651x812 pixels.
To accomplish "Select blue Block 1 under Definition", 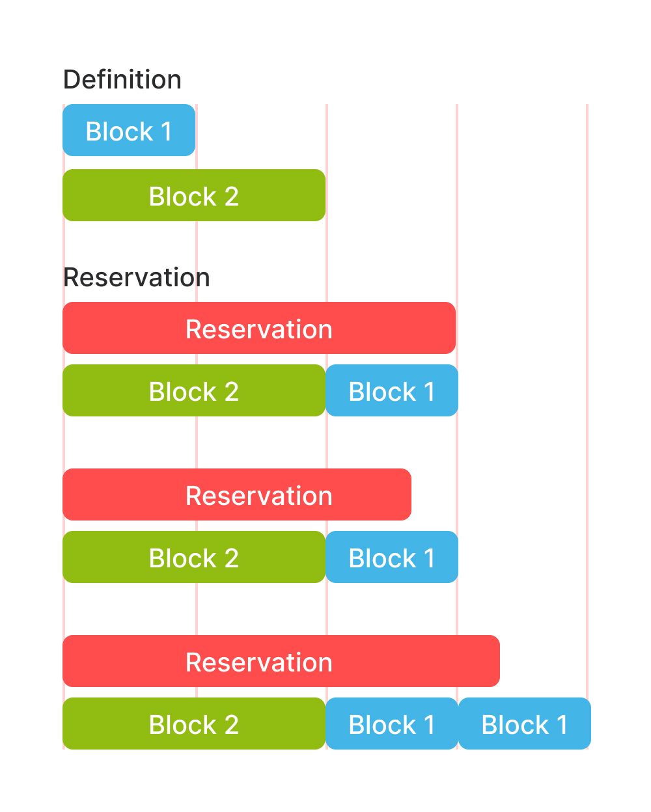I will (x=129, y=131).
